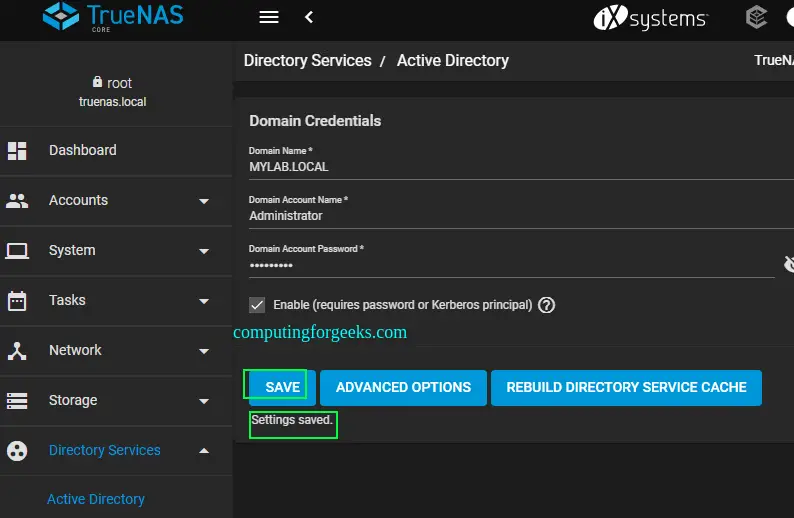Click the Domain Name field MYLAB.LOCAL

pyautogui.click(x=521, y=167)
